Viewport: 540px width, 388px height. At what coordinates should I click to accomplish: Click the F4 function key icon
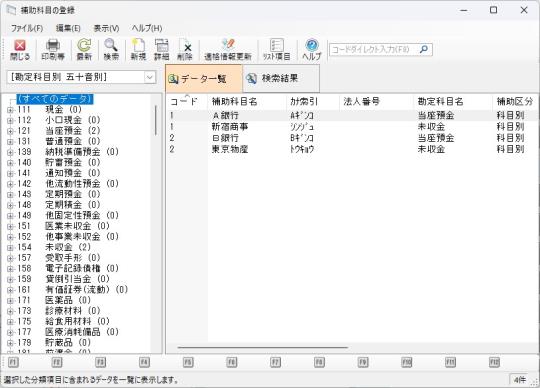144,362
